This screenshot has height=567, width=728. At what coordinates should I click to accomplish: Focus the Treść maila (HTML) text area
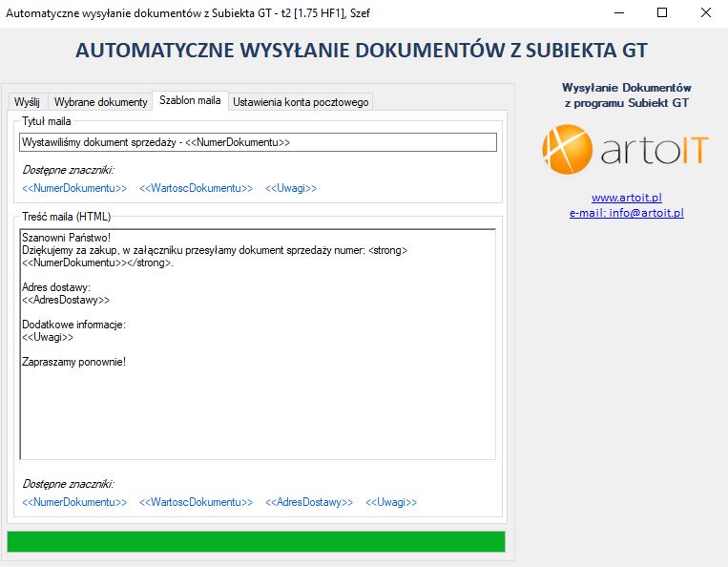click(x=258, y=344)
